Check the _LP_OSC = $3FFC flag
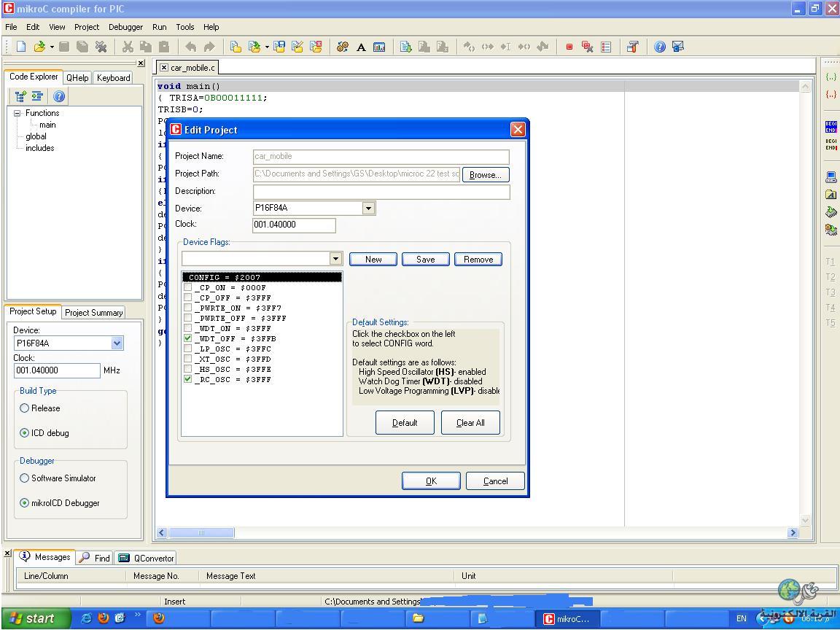840x630 pixels. [187, 349]
